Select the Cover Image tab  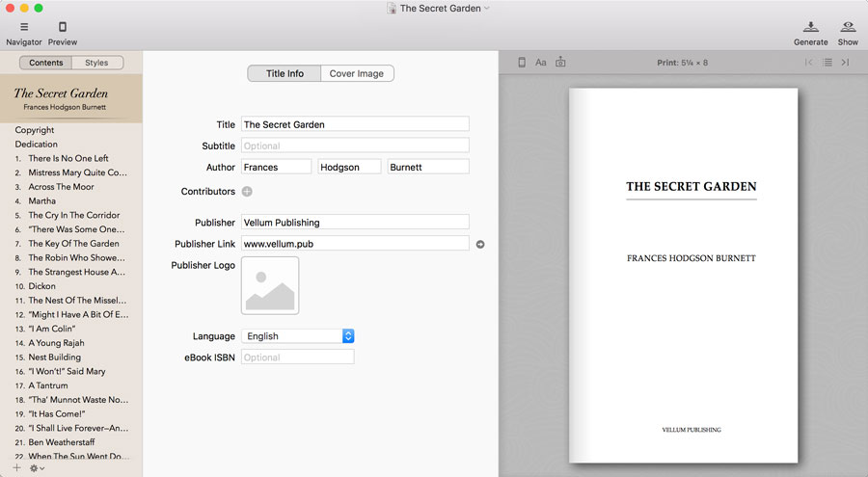click(357, 73)
